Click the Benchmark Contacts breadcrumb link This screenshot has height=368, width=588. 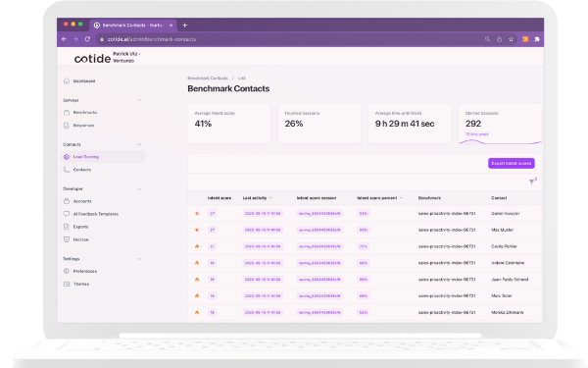tap(208, 79)
